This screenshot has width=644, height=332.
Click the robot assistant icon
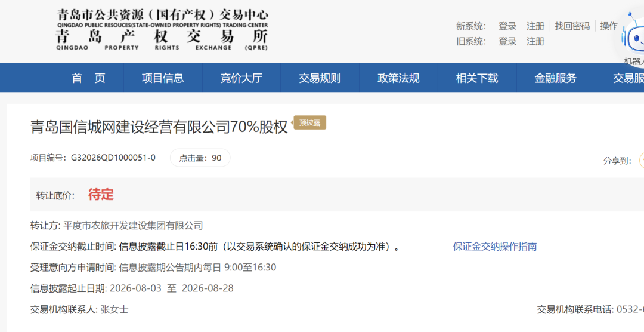click(x=633, y=38)
